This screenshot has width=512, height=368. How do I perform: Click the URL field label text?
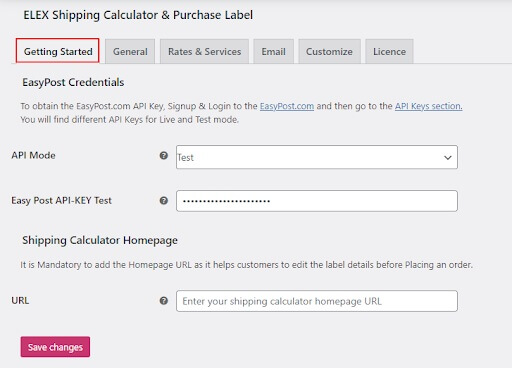coord(20,300)
